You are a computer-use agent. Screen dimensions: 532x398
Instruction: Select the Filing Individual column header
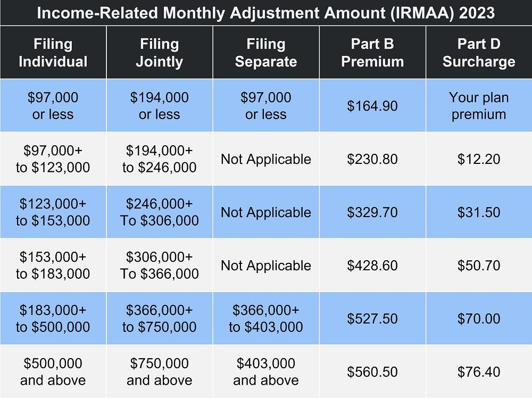point(53,53)
